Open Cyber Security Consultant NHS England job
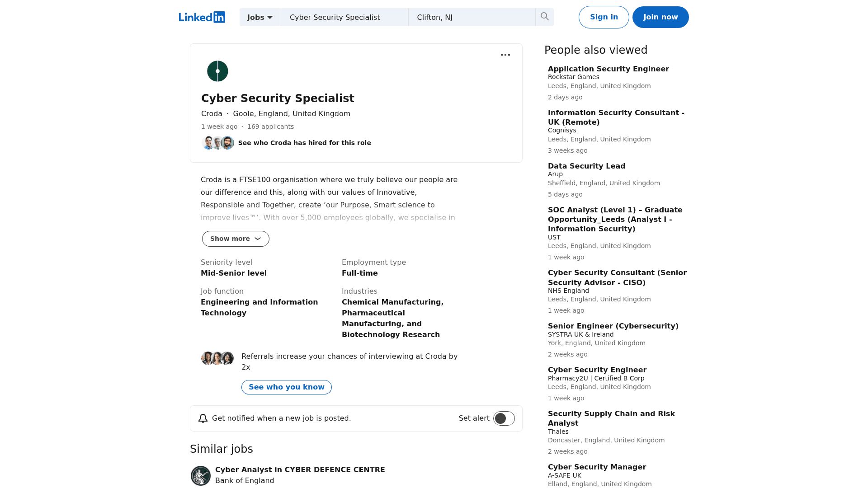This screenshot has width=868, height=488. click(617, 277)
